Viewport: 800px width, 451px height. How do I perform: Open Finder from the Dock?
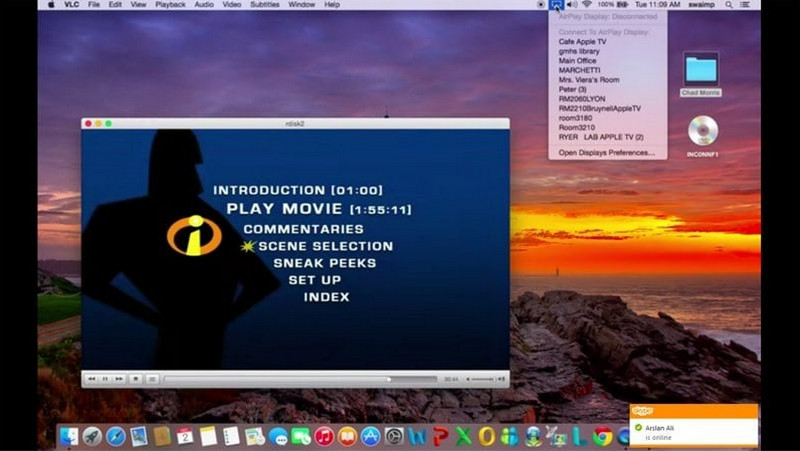69,437
